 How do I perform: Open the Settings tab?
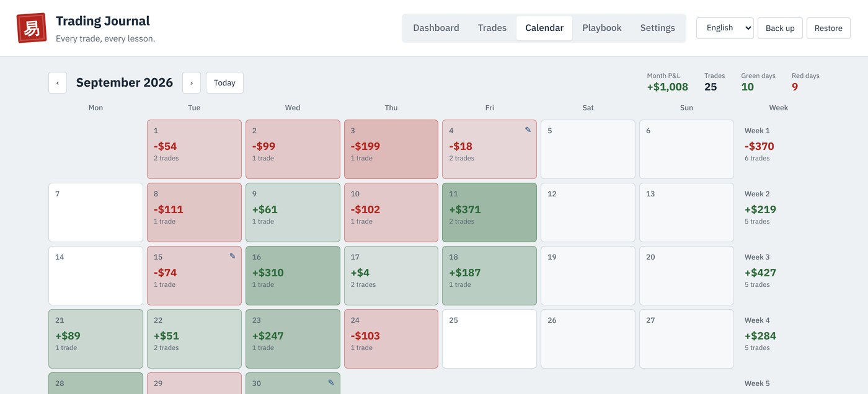[658, 28]
